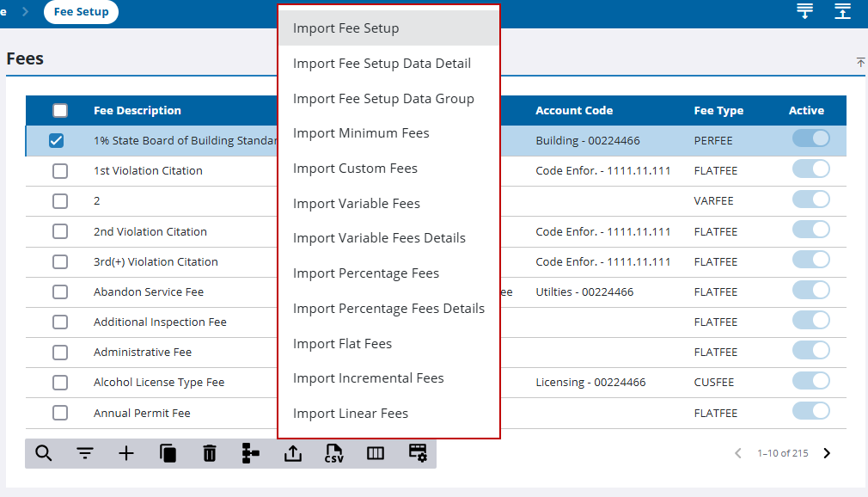Image resolution: width=868 pixels, height=497 pixels.
Task: Export fees using the CSV icon
Action: click(x=334, y=453)
